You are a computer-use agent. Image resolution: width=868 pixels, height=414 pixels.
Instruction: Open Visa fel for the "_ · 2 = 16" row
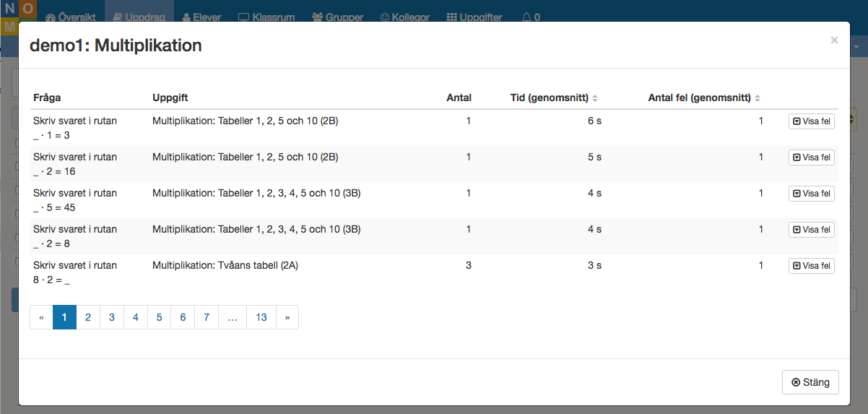(x=812, y=158)
